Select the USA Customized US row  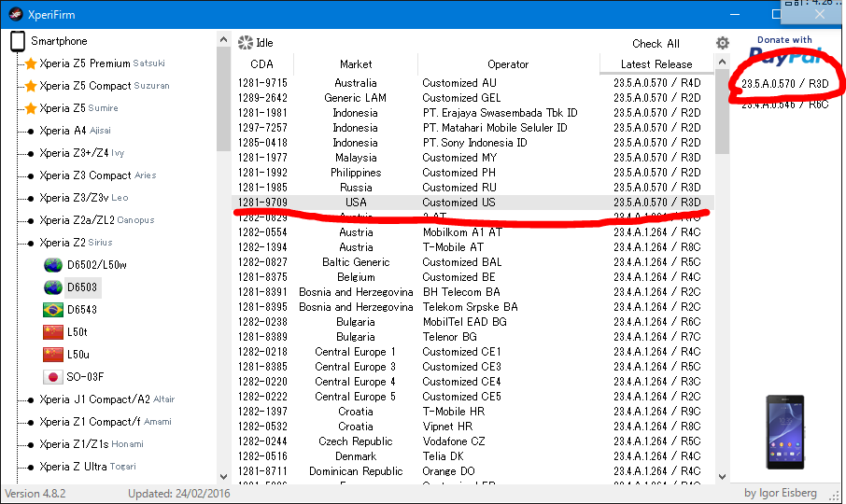click(x=473, y=203)
